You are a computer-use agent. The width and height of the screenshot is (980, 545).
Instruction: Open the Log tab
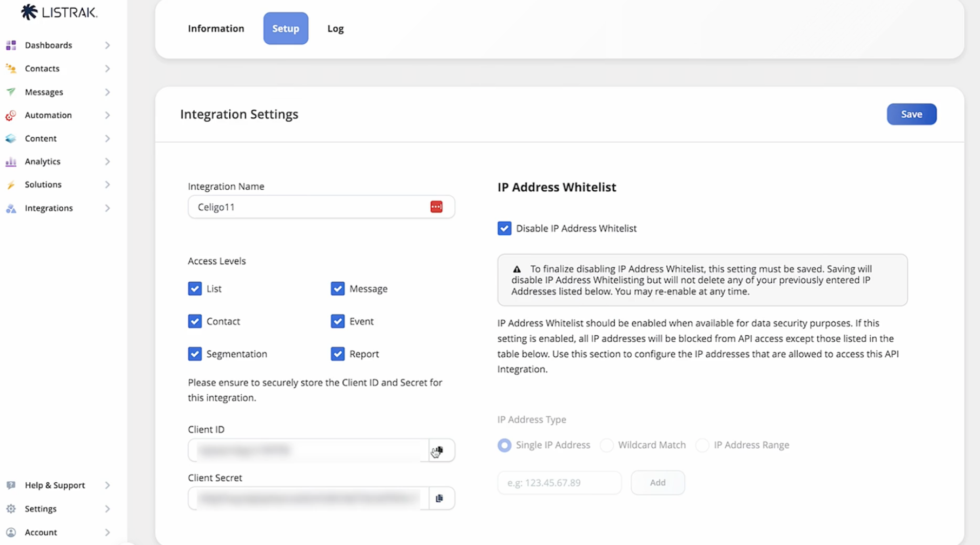pos(335,29)
